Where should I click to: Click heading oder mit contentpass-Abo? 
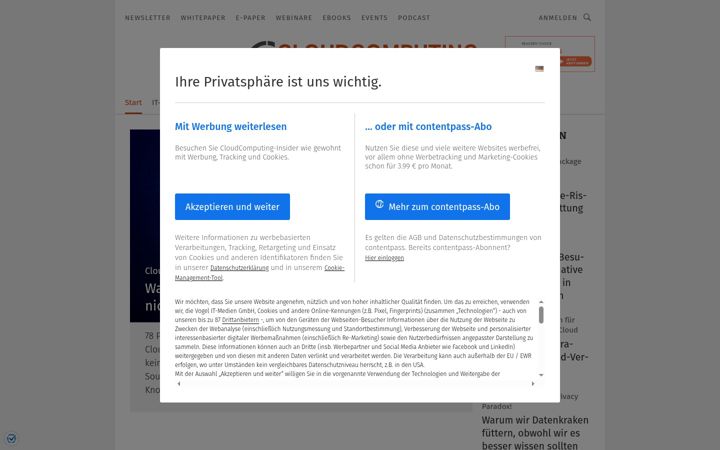428,127
